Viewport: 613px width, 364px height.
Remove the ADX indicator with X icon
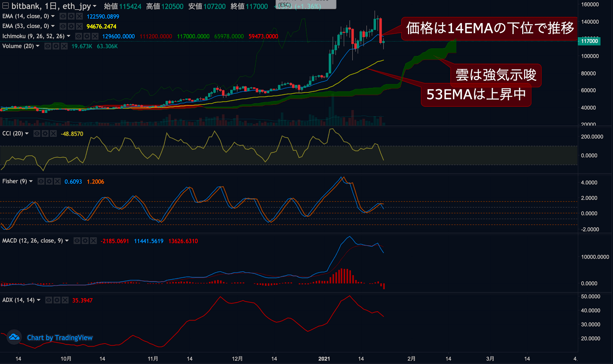pyautogui.click(x=65, y=300)
